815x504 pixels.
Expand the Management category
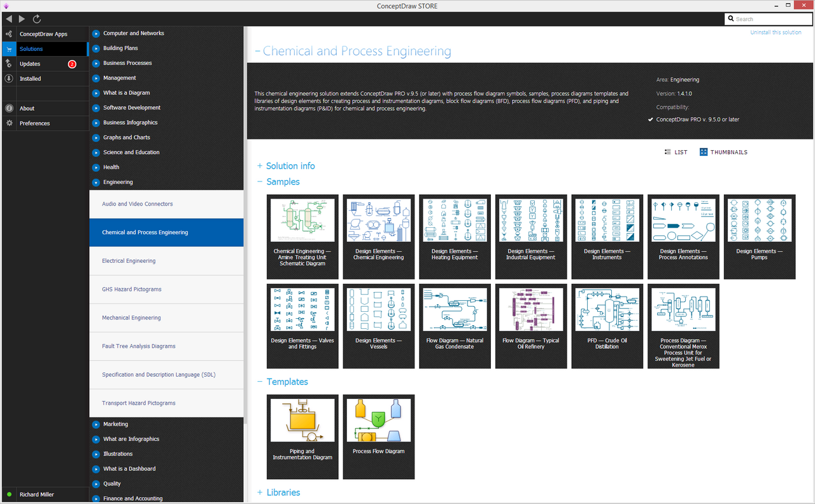click(x=96, y=78)
